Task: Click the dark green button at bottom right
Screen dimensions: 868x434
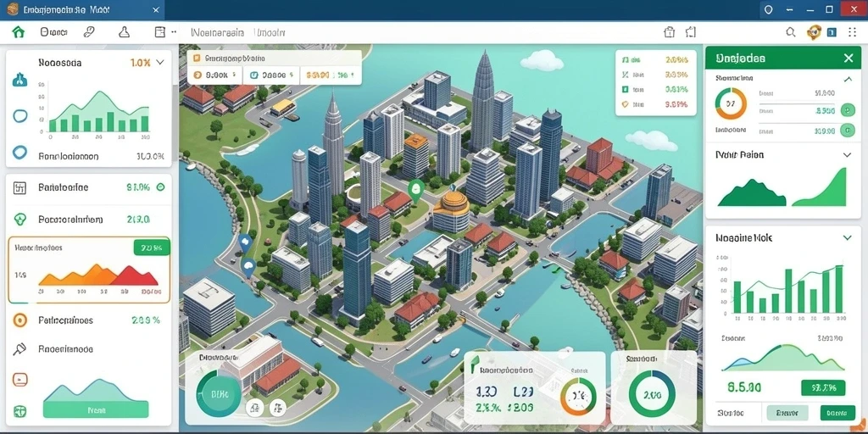Action: point(837,413)
